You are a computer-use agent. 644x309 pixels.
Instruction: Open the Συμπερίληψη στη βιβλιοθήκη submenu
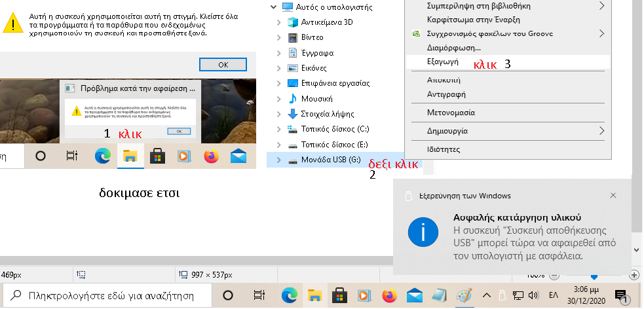pos(508,6)
